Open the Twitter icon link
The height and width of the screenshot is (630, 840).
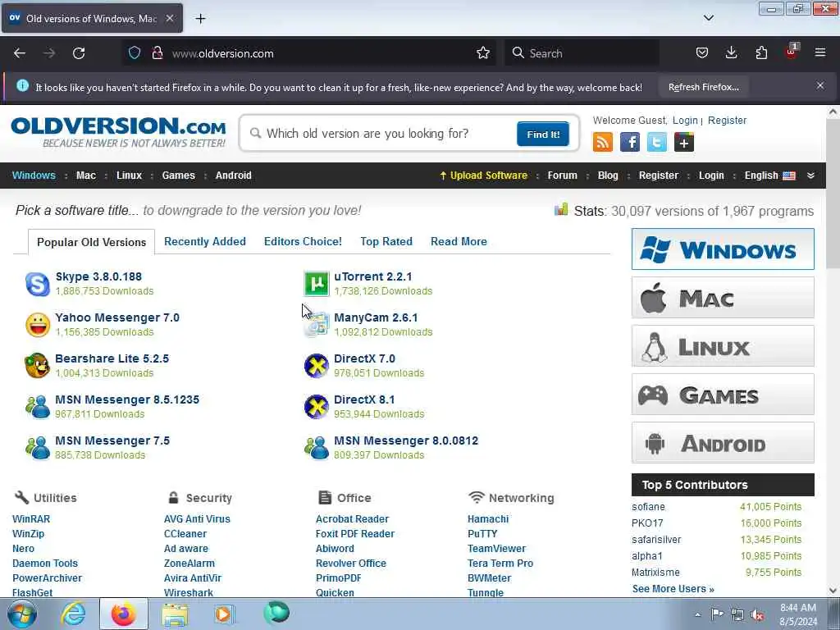[657, 143]
